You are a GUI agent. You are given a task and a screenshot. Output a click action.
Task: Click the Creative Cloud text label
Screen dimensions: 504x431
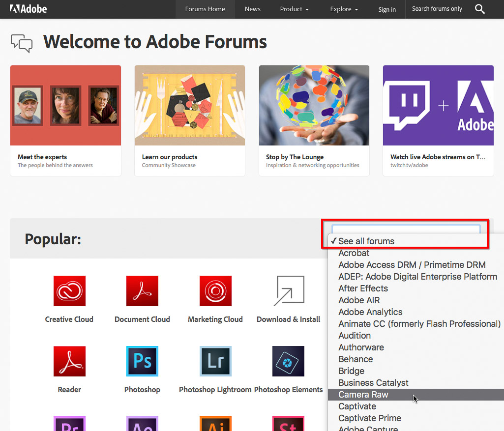(x=69, y=319)
